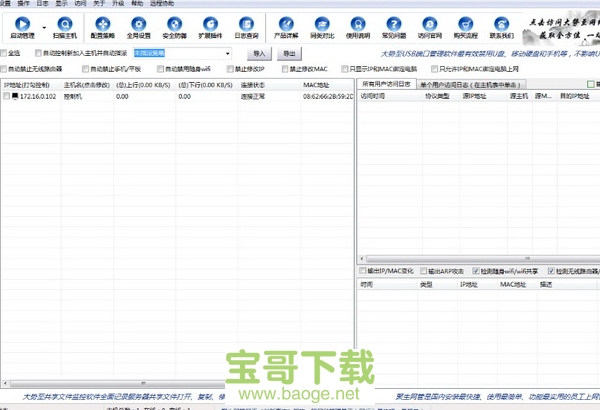Toggle 禁止修改IP checkbox
This screenshot has height=410, width=600.
[230, 69]
